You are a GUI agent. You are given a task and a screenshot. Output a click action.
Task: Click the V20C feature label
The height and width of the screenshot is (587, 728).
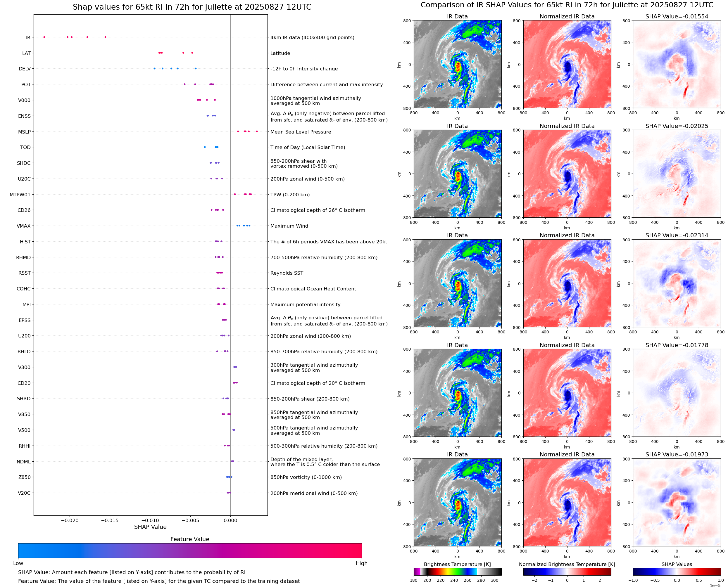pos(24,493)
